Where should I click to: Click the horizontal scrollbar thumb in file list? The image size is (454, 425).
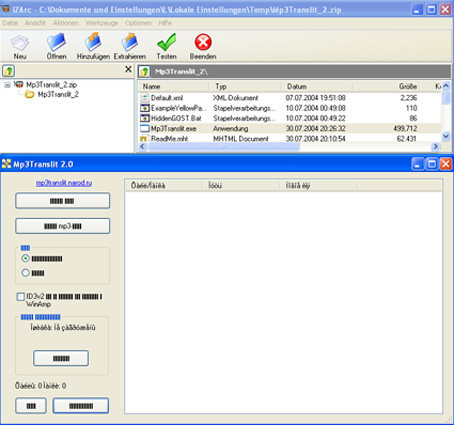coord(223,146)
